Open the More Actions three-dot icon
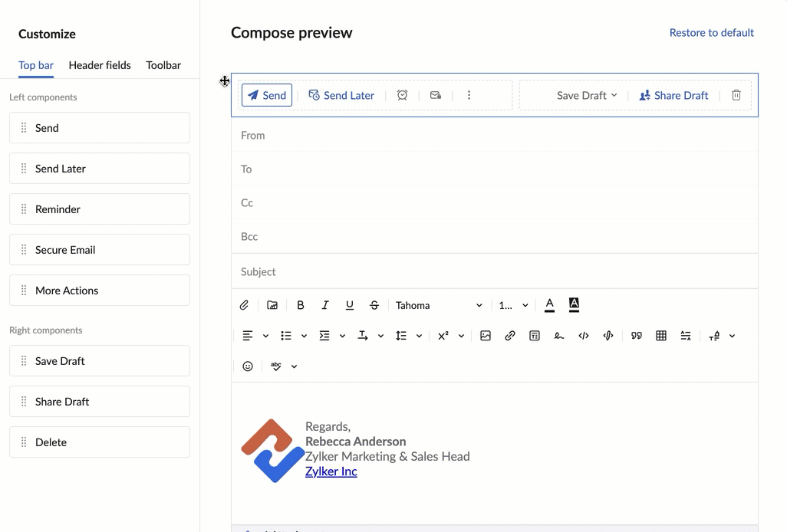787x532 pixels. point(469,94)
